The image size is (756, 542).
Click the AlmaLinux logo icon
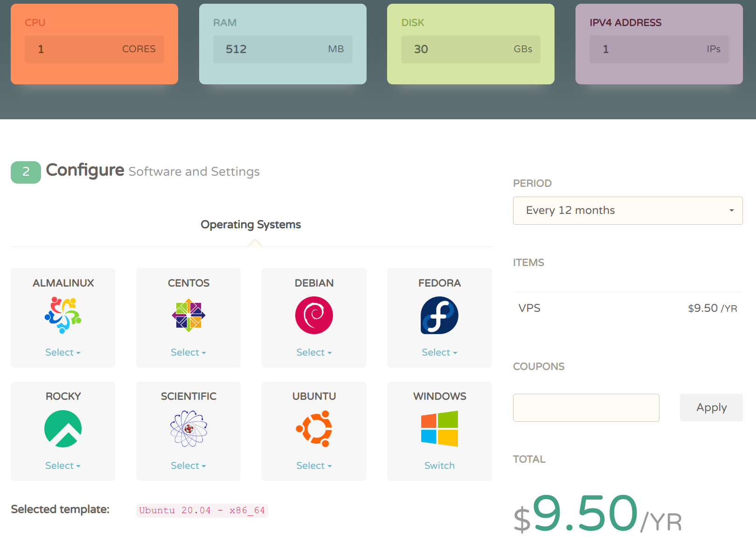[63, 316]
